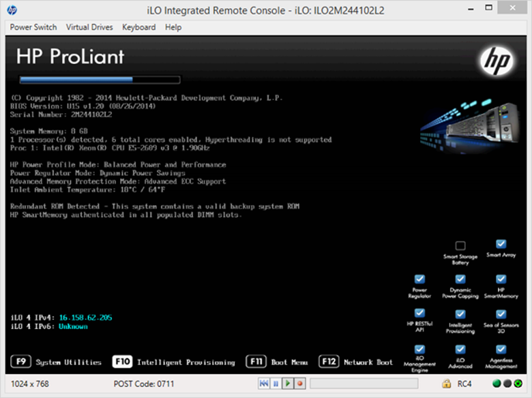The image size is (532, 398).
Task: Click the green play button
Action: (288, 384)
